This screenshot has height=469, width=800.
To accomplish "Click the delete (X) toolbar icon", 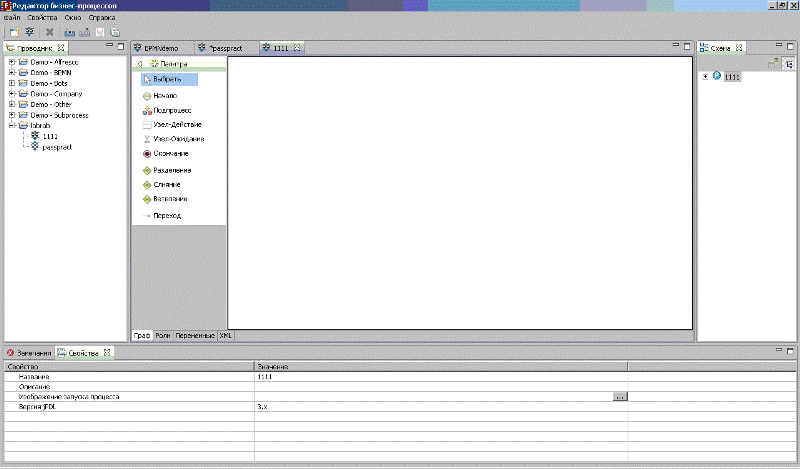I will click(49, 32).
